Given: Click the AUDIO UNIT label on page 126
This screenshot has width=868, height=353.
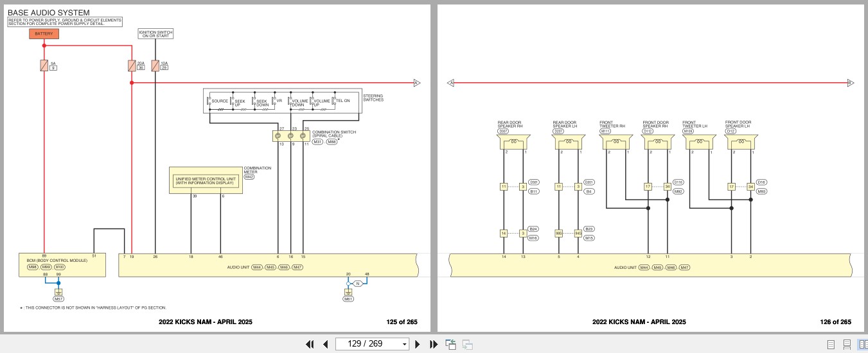Looking at the screenshot, I should tap(624, 267).
